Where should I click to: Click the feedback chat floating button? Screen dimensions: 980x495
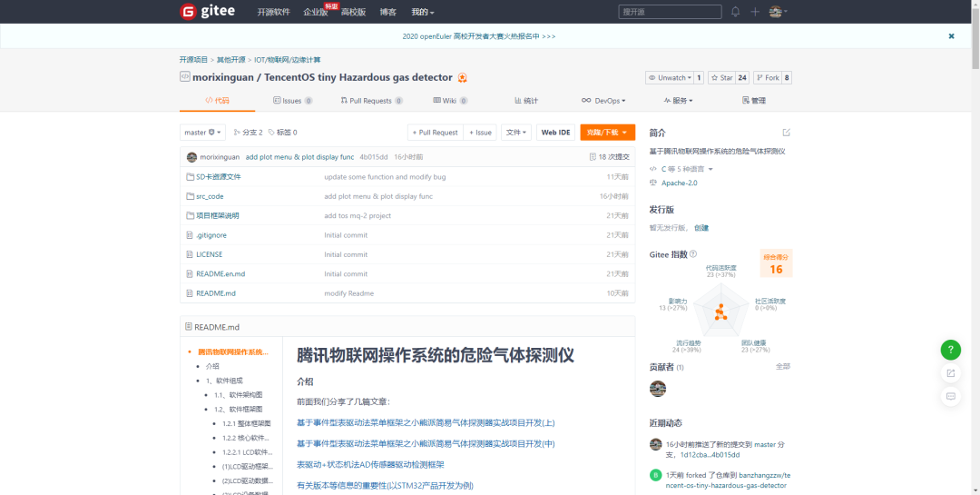click(951, 396)
